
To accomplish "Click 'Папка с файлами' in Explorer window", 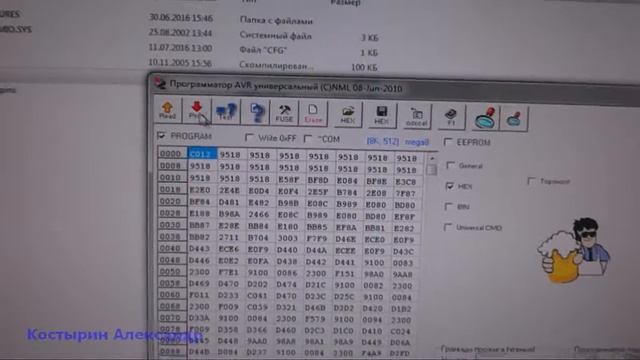I will click(x=276, y=20).
